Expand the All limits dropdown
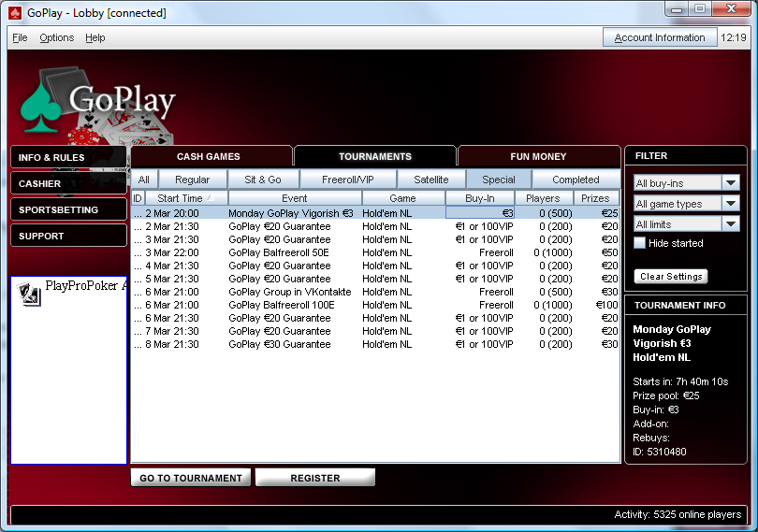Viewport: 758px width, 532px height. (x=731, y=224)
